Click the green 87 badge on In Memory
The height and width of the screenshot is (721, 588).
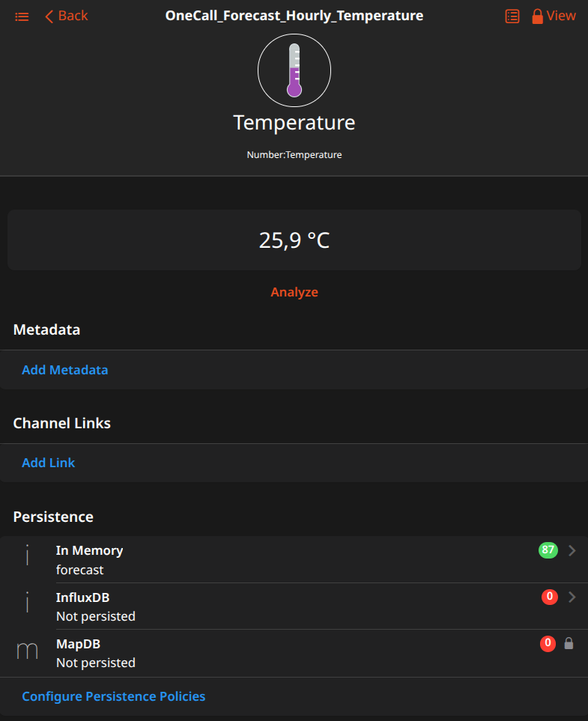(548, 550)
